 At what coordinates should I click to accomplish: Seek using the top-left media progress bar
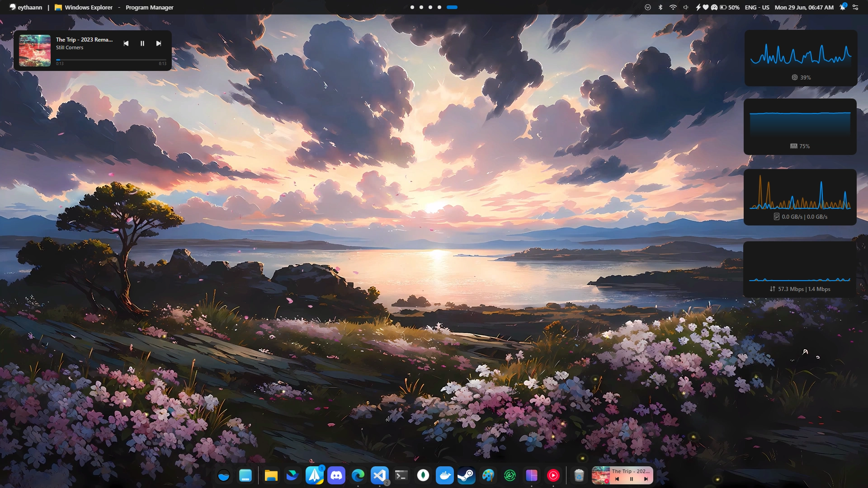point(111,60)
